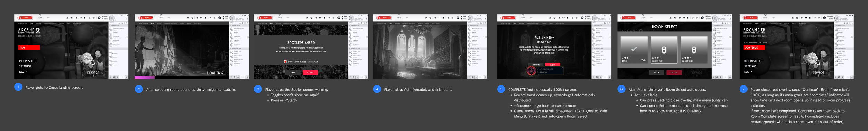Collapse GENERAL friends group in first screen
This screenshot has height=131, width=868.
click(x=119, y=25)
